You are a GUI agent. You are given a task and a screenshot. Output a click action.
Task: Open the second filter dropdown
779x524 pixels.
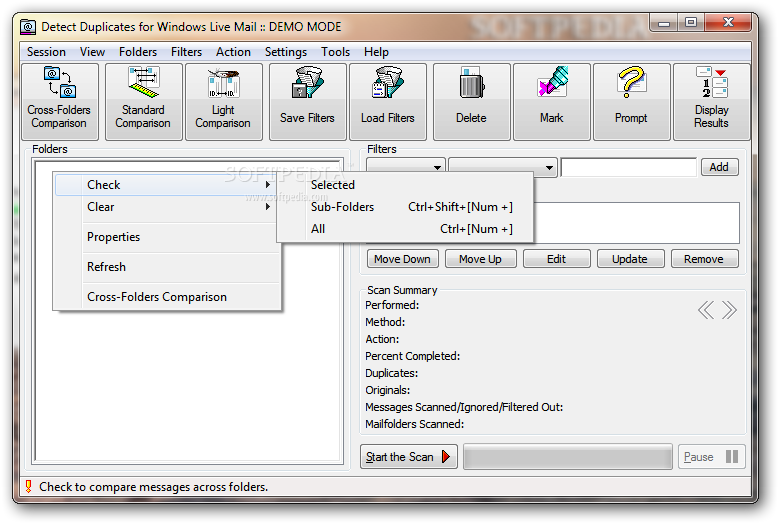(x=549, y=167)
